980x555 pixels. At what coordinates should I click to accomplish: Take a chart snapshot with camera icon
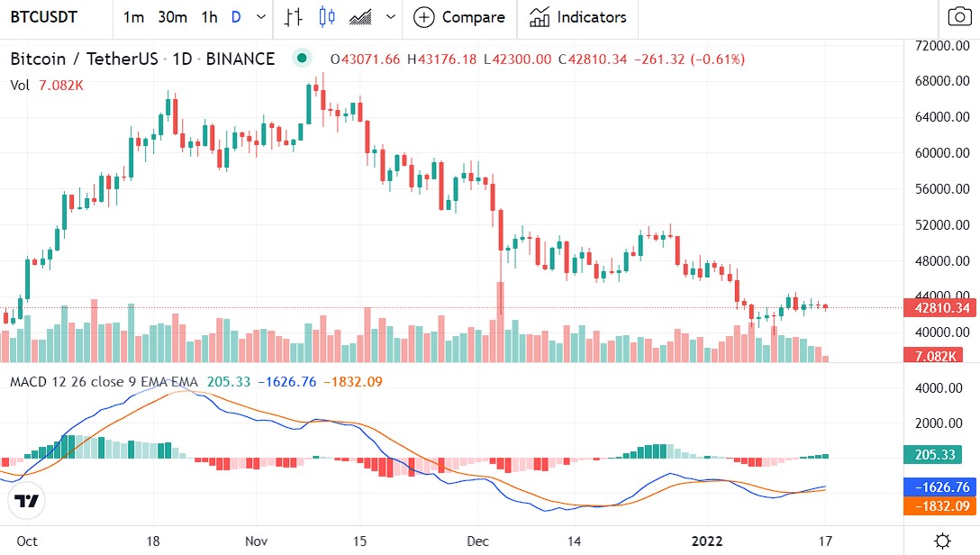coord(958,17)
